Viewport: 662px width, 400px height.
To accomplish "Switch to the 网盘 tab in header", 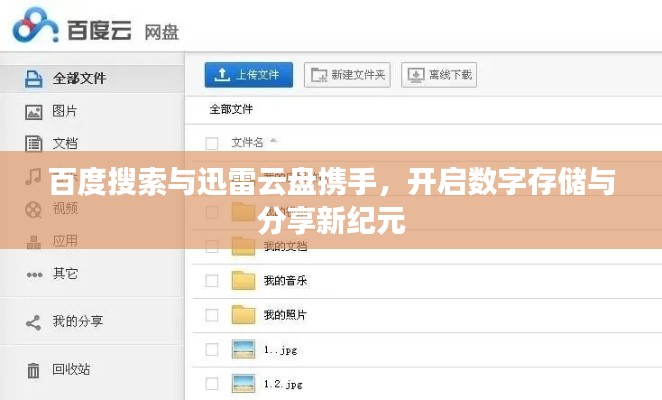I will [161, 31].
